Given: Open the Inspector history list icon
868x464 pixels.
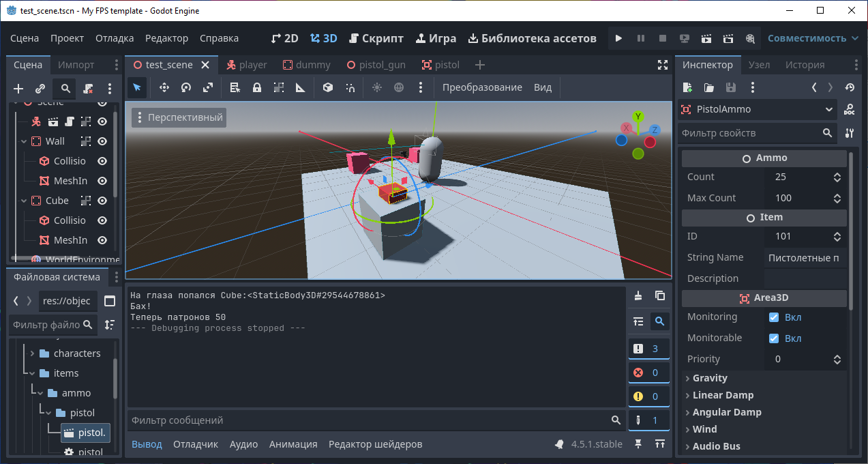Looking at the screenshot, I should click(850, 87).
